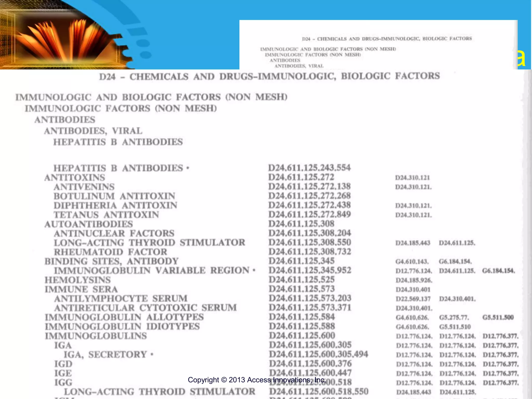
Task: Click tree number D24.611.125.600.447
Action: click(310, 373)
